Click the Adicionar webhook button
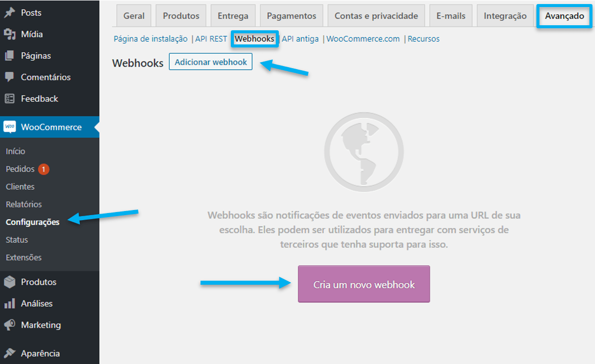This screenshot has width=595, height=364. coord(211,61)
